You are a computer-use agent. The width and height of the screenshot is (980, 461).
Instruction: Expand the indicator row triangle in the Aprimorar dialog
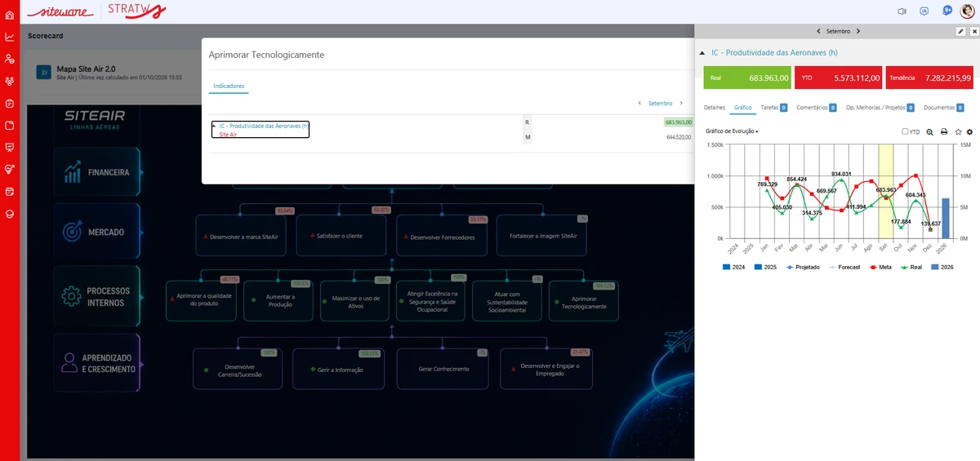pos(214,126)
